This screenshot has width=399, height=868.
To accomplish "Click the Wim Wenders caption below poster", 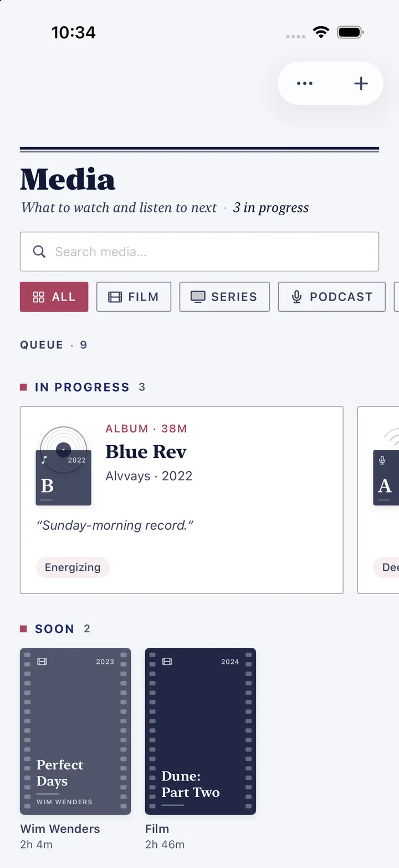I will pos(60,829).
